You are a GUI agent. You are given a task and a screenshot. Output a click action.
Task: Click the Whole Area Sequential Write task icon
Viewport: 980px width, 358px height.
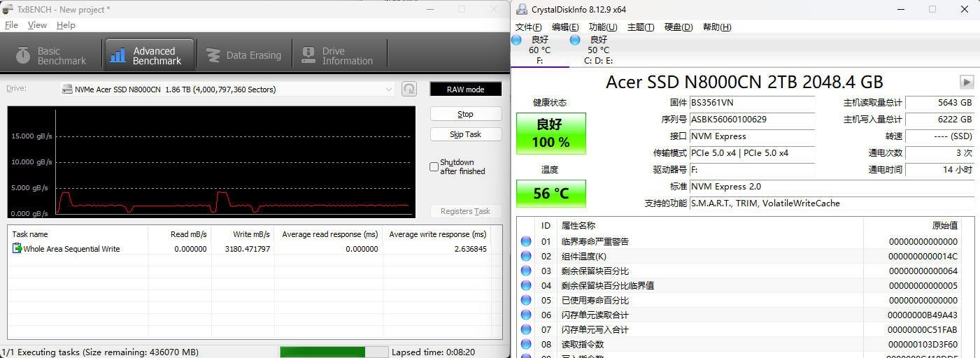pyautogui.click(x=17, y=249)
